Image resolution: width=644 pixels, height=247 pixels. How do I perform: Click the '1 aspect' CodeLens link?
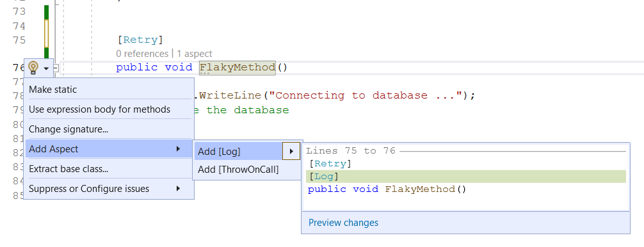point(194,54)
